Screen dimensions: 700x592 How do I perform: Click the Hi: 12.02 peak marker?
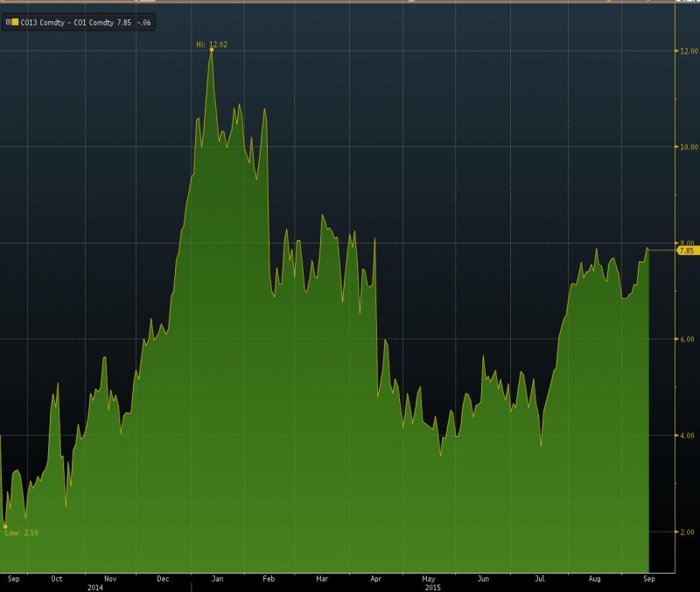211,50
